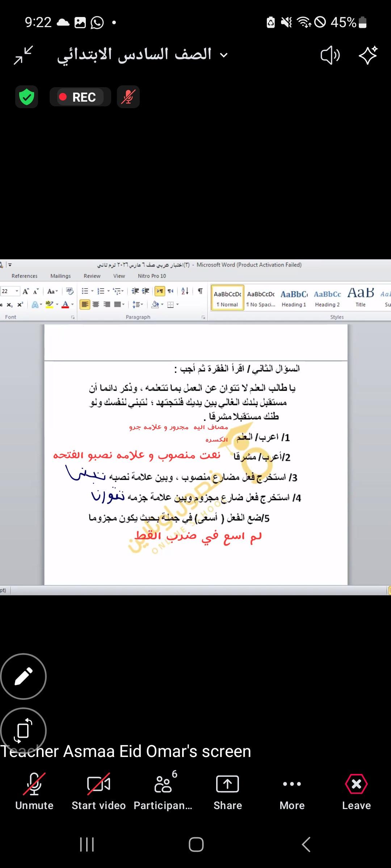This screenshot has height=868, width=391.
Task: Apply the Heading 1 style
Action: coord(294,298)
